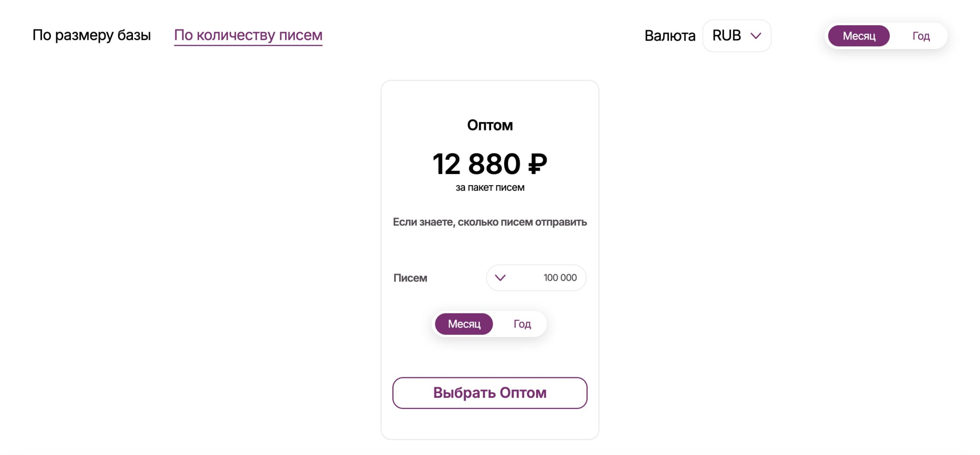Open the RUB currency dropdown
Image resolution: width=980 pixels, height=455 pixels.
pyautogui.click(x=737, y=36)
